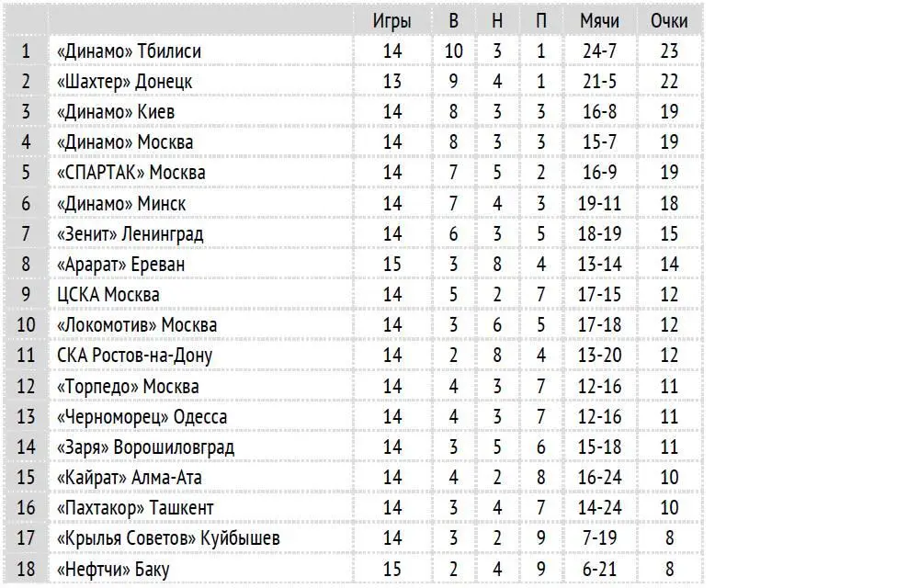Click the Очки column header
Viewport: 919px width, 588px height.
pyautogui.click(x=669, y=21)
